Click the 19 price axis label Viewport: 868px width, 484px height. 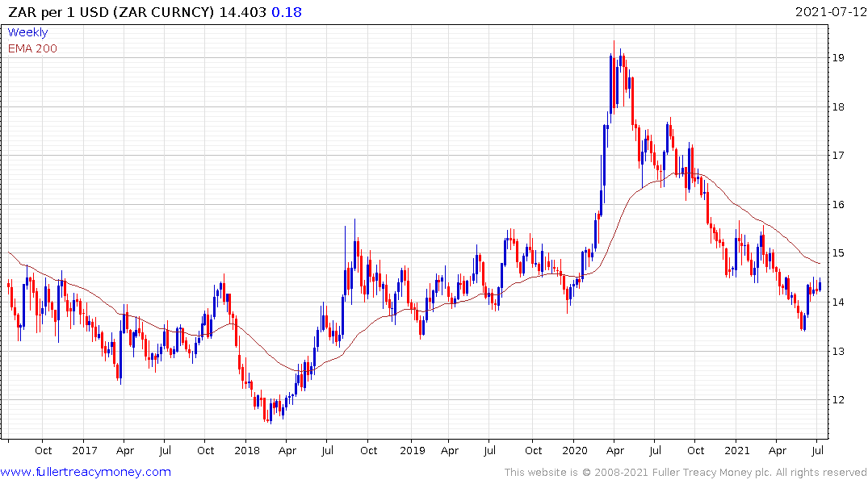point(837,57)
